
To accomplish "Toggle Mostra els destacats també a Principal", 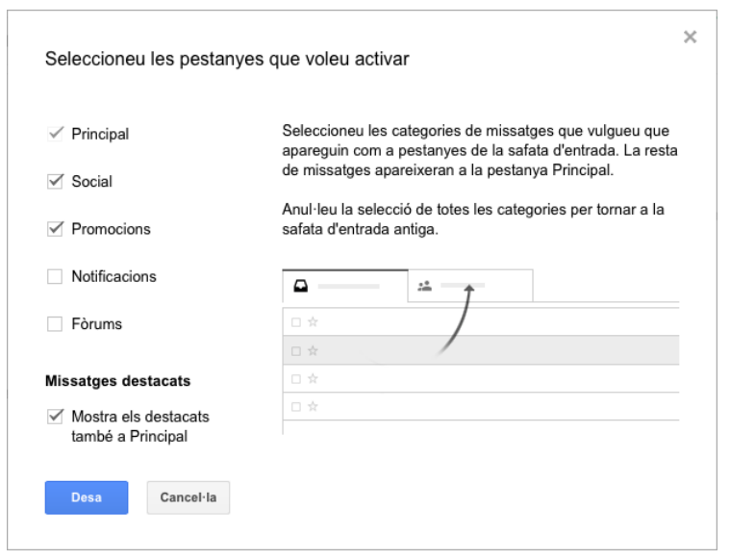I will pyautogui.click(x=55, y=416).
